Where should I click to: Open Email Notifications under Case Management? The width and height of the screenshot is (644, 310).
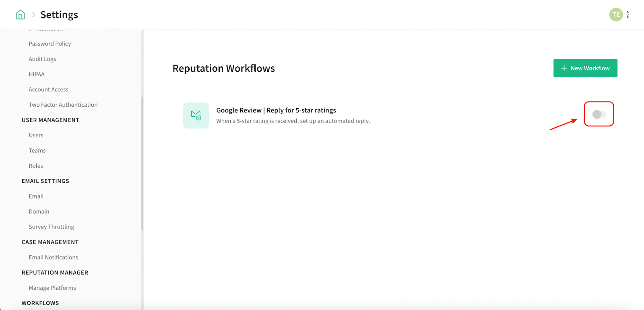54,258
